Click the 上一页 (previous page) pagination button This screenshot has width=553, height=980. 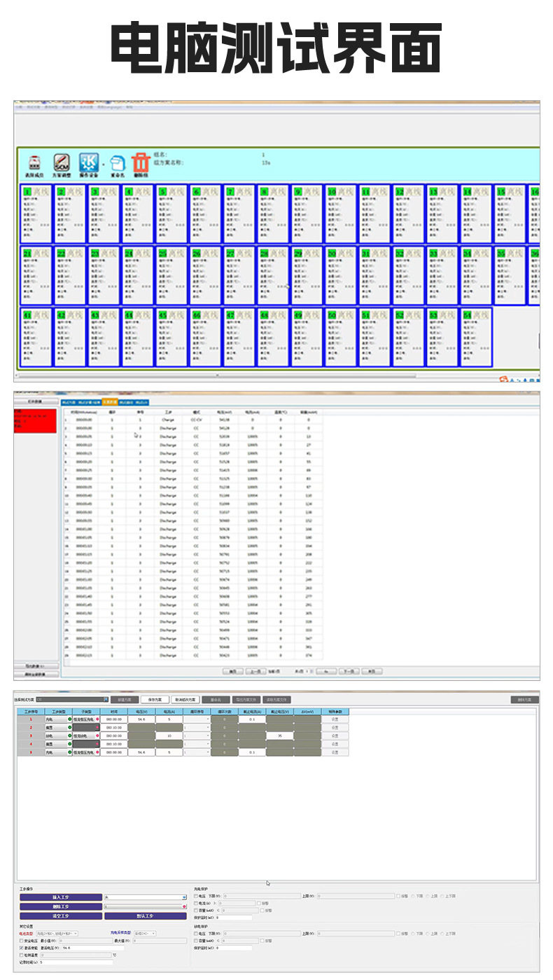(x=255, y=671)
